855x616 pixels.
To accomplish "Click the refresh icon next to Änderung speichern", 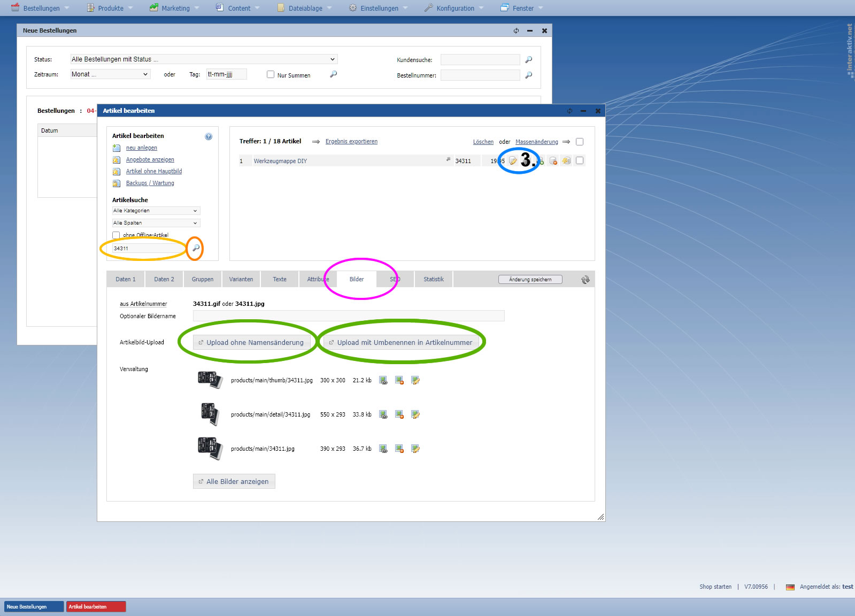I will pyautogui.click(x=586, y=280).
